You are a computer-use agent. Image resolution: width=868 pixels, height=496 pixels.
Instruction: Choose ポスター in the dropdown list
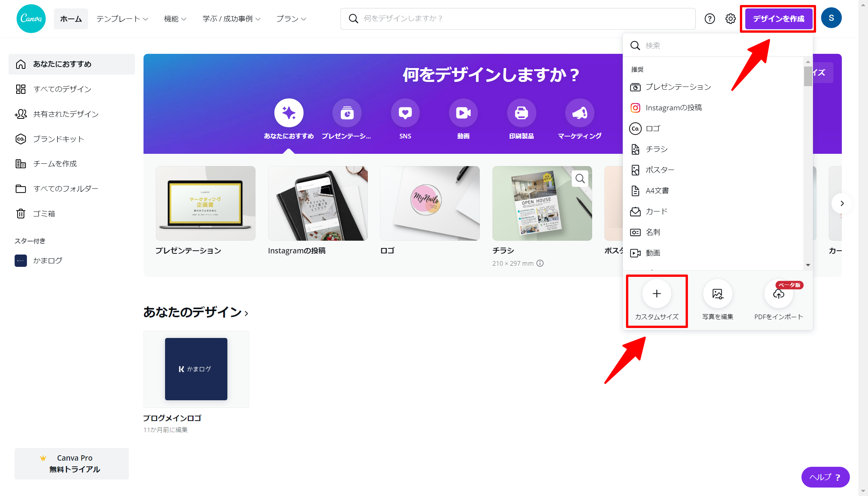[713, 170]
